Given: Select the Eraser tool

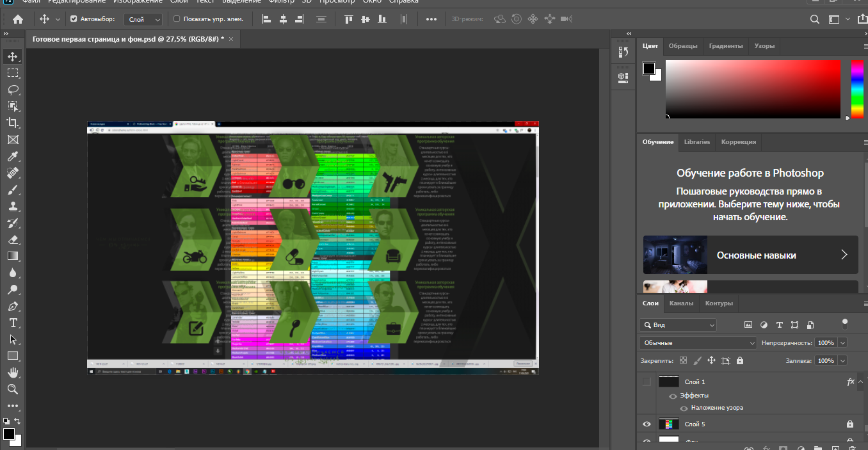Looking at the screenshot, I should pyautogui.click(x=12, y=239).
